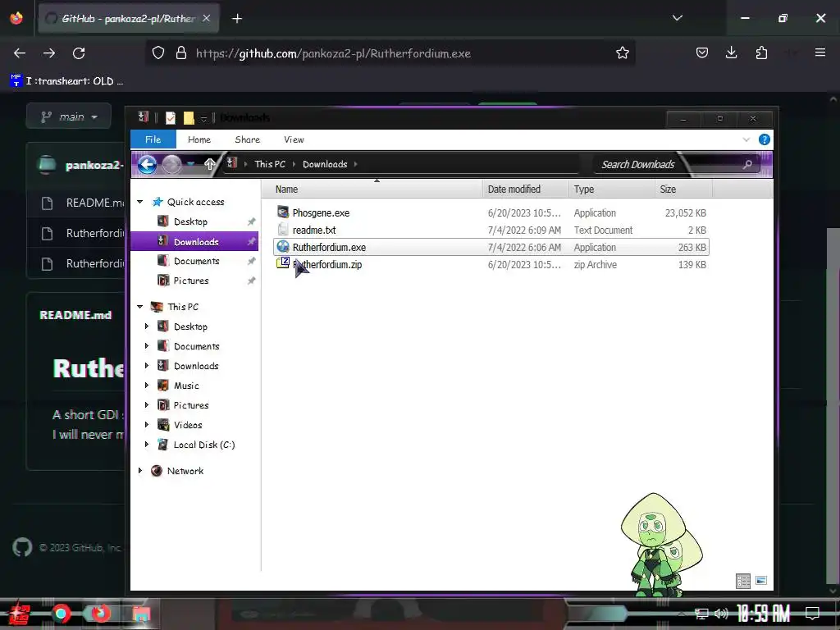The height and width of the screenshot is (630, 840).
Task: Click the new folder icon in Explorer title bar
Action: [189, 117]
